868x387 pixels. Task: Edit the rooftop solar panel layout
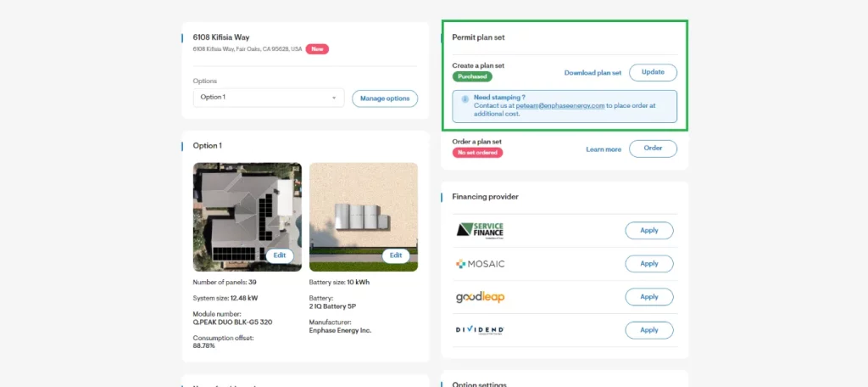[281, 255]
